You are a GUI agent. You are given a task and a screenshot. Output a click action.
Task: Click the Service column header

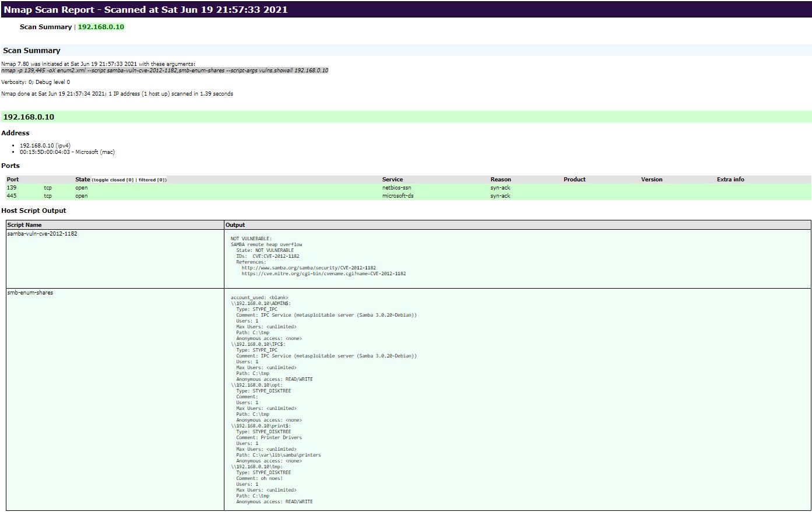392,180
